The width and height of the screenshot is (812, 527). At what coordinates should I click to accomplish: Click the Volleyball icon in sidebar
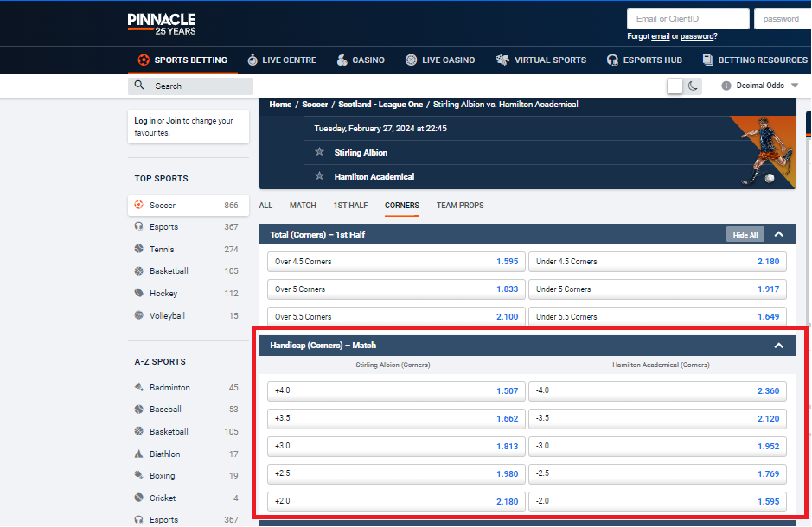[138, 315]
